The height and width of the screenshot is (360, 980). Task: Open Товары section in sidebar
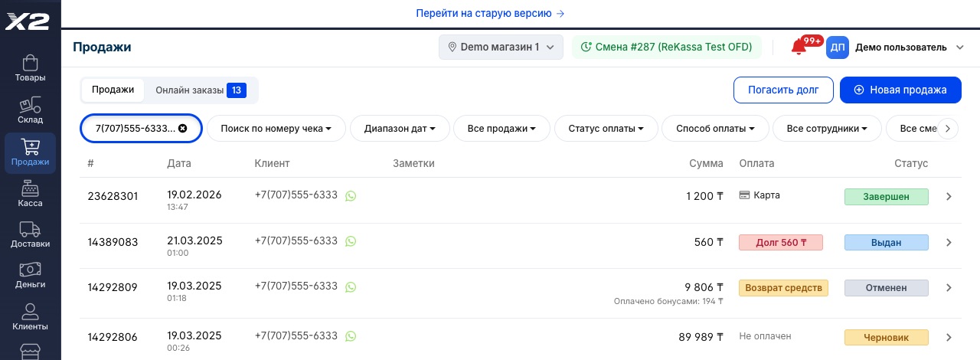coord(30,69)
